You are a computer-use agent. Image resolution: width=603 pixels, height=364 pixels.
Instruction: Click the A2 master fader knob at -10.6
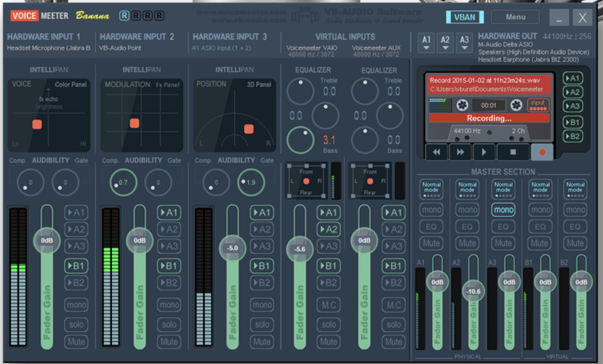pyautogui.click(x=473, y=291)
